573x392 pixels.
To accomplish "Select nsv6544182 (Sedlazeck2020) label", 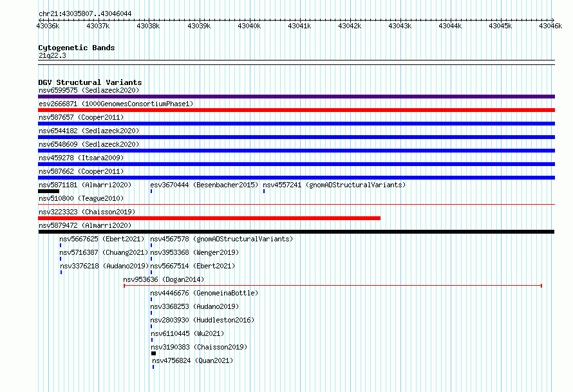I will pos(89,131).
